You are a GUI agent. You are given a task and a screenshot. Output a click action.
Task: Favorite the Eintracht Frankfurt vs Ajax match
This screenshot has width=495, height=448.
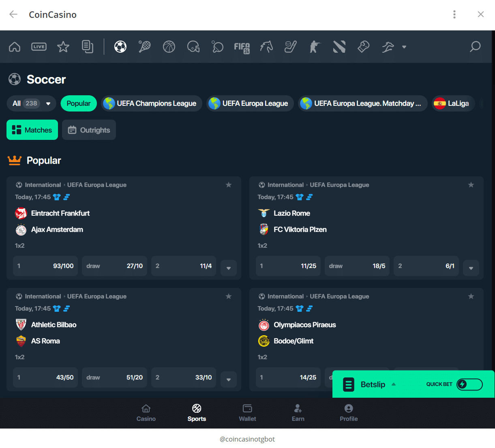coord(229,185)
